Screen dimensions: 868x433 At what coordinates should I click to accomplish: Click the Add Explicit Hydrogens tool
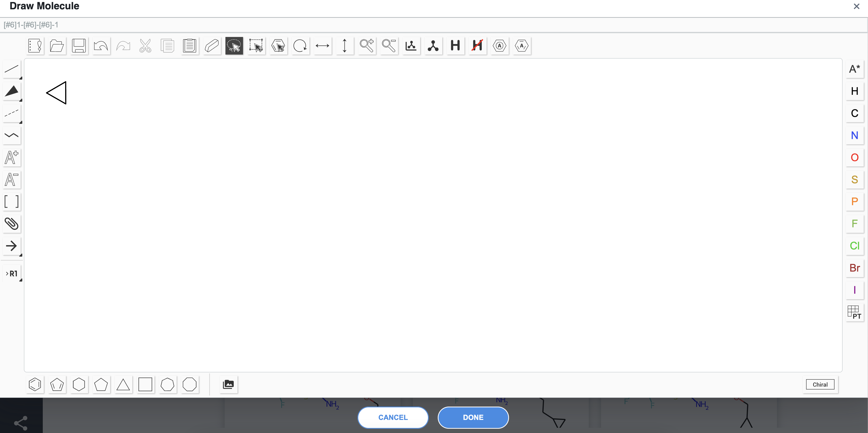click(x=455, y=46)
